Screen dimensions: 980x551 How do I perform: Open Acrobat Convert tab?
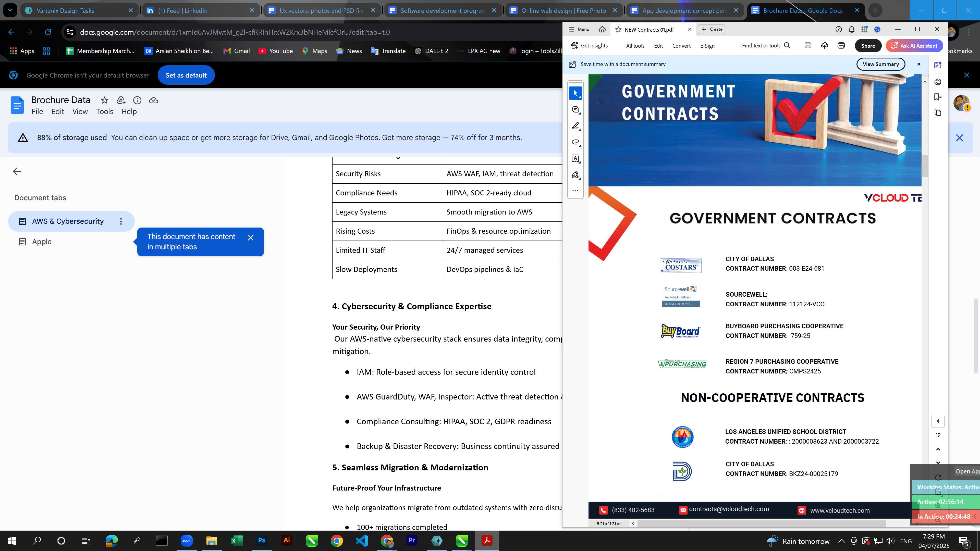pos(681,46)
